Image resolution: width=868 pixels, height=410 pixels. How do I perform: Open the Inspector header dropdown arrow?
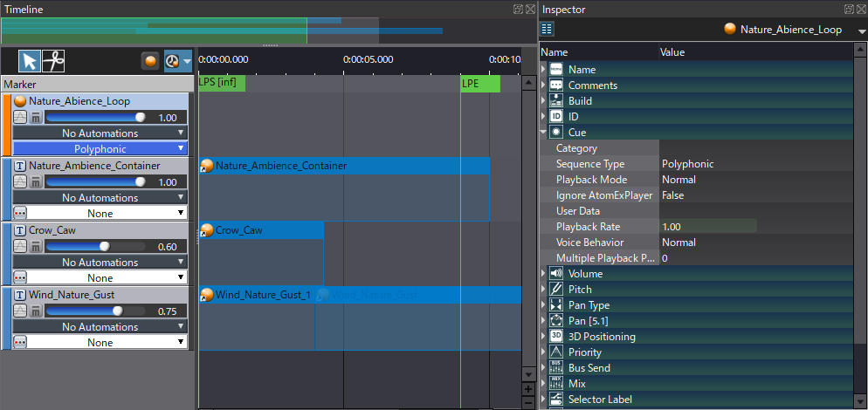click(860, 31)
